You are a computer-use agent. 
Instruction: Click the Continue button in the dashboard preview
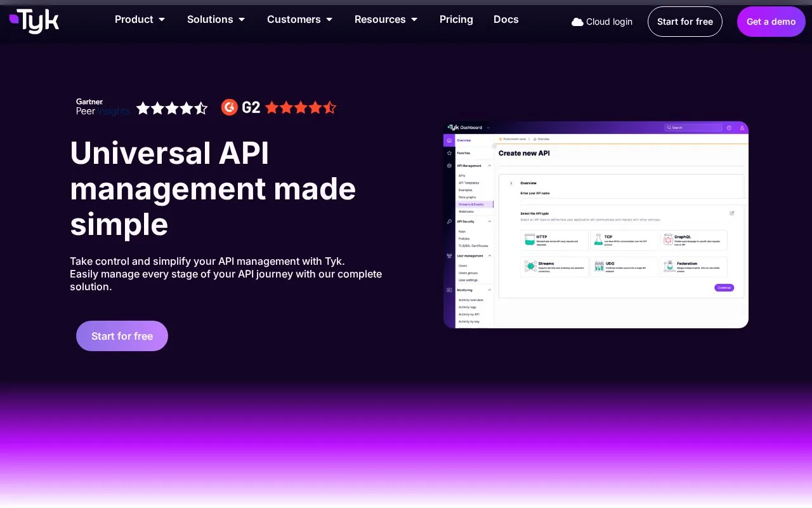click(x=724, y=288)
